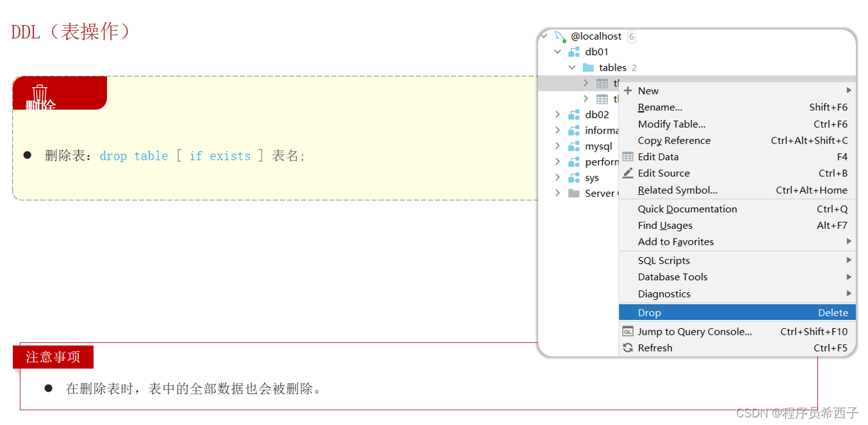This screenshot has height=425, width=868.
Task: Select Jump to Query Console... entry
Action: 737,331
